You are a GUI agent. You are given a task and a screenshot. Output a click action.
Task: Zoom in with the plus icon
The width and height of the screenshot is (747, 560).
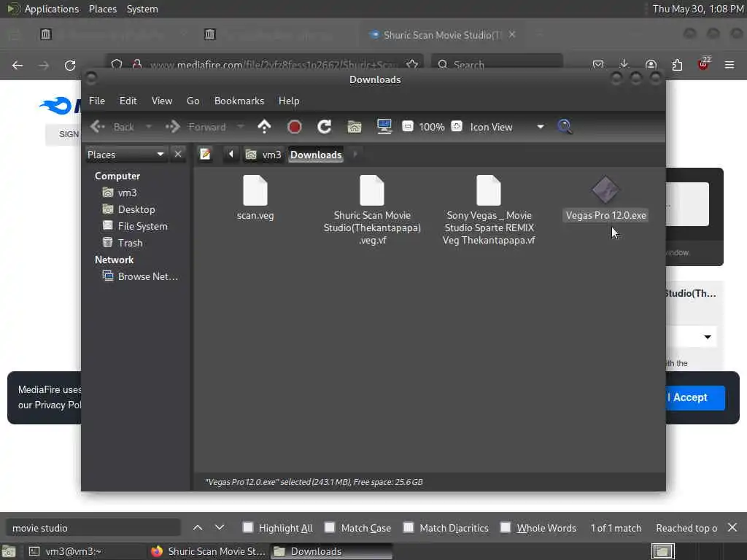(457, 126)
